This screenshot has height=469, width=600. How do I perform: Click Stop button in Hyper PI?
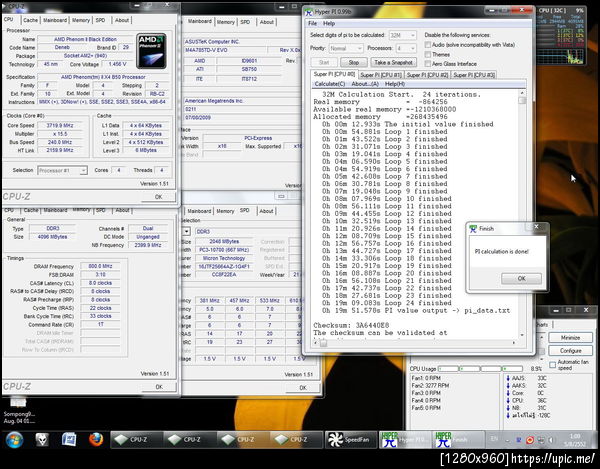point(354,62)
